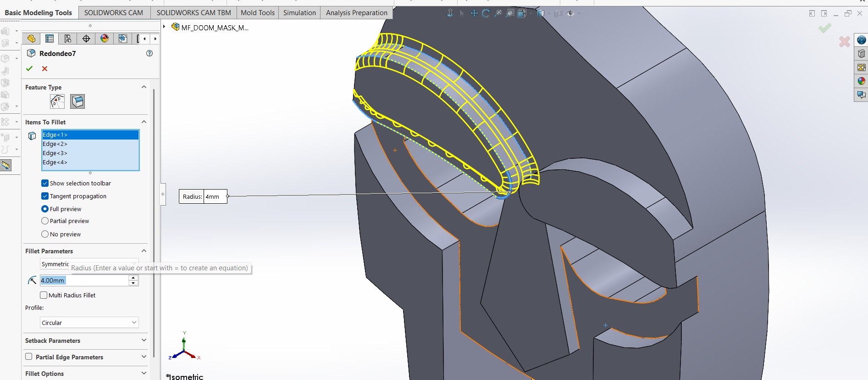
Task: Activate the Pan view tool
Action: tap(474, 13)
